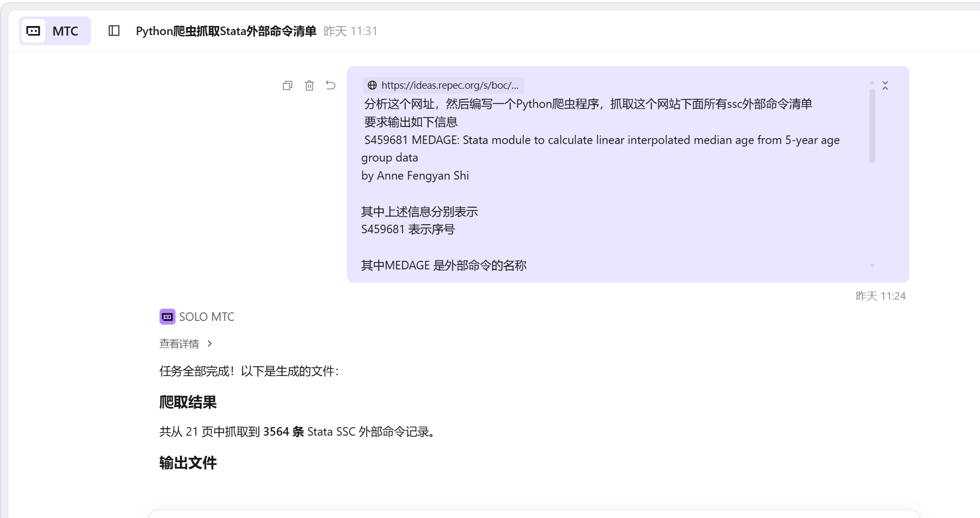The height and width of the screenshot is (518, 980).
Task: Click the SOLO MTC name label
Action: tap(206, 317)
